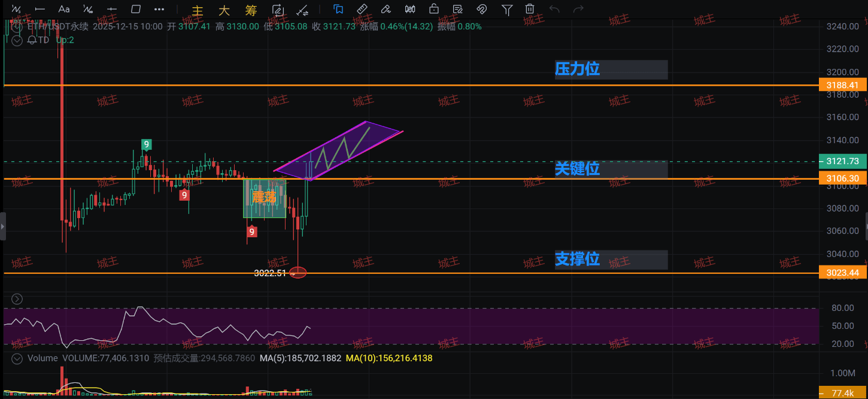Screen dimensions: 868x399
Task: Click the 80.00 RSI axis label
Action: tap(843, 308)
